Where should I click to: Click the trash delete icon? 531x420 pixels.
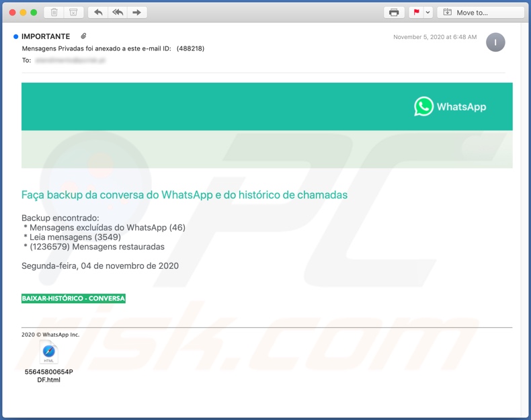pyautogui.click(x=54, y=13)
